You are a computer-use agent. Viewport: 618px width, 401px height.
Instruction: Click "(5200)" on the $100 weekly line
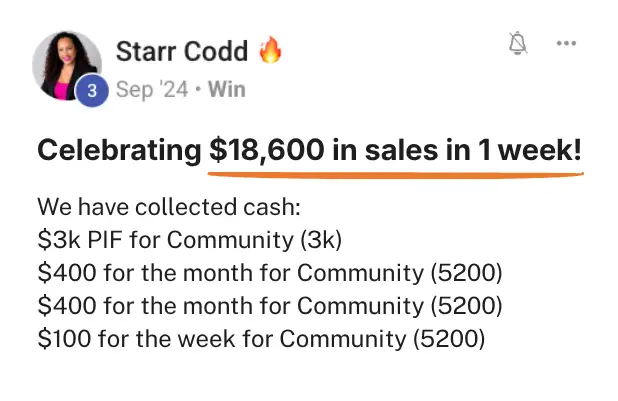point(449,338)
